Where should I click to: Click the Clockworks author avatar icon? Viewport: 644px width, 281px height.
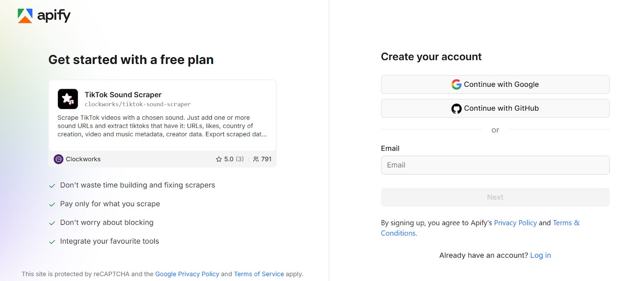pos(58,159)
